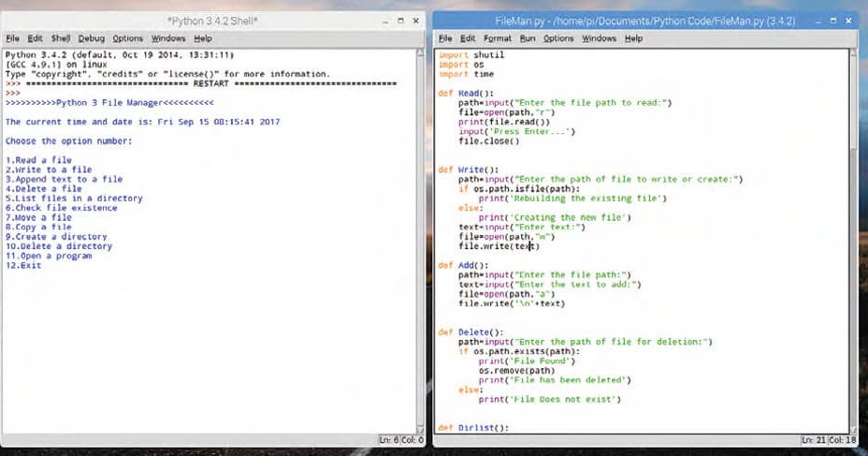Minimize the FileMan.py editor window
Image resolution: width=868 pixels, height=456 pixels.
[817, 21]
